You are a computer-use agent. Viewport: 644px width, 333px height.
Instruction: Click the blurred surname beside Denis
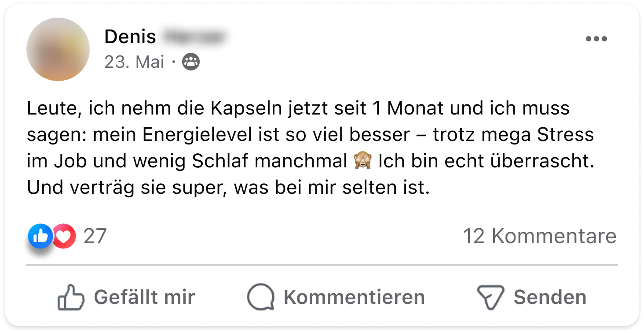point(194,37)
